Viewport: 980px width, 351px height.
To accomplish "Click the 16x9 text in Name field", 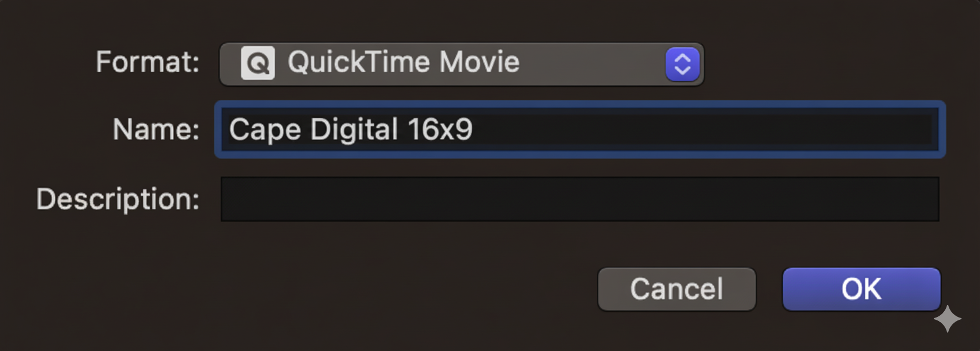I will (440, 129).
